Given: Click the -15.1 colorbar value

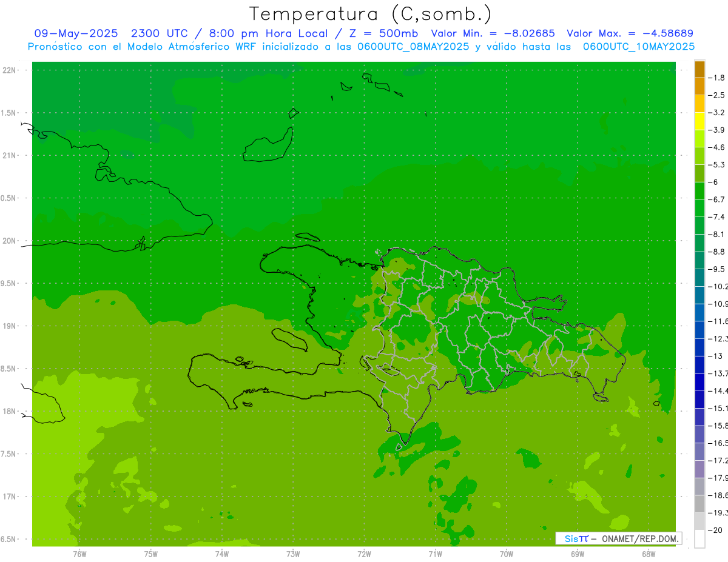Looking at the screenshot, I should click(718, 408).
